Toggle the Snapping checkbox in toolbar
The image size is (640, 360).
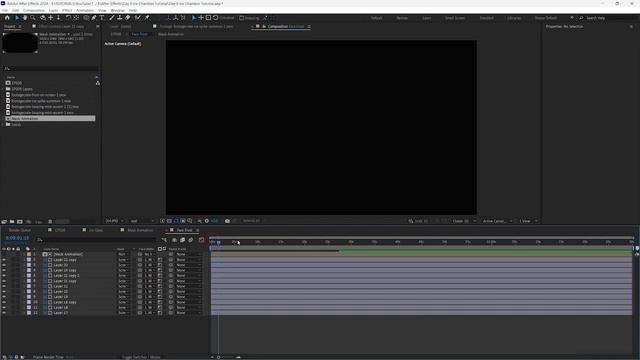tap(242, 18)
